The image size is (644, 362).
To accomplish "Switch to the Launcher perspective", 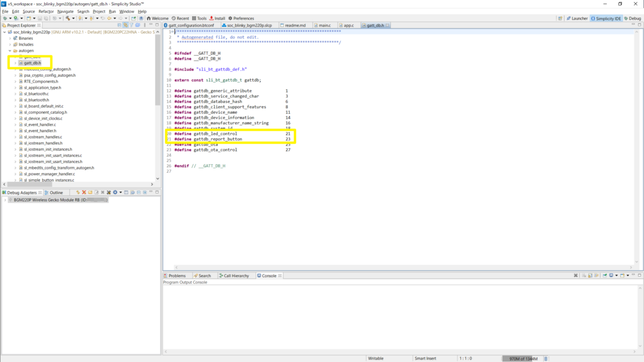I will click(577, 18).
